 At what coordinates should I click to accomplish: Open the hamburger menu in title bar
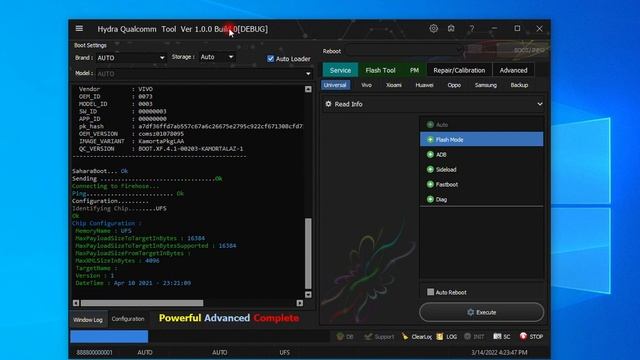[79, 28]
